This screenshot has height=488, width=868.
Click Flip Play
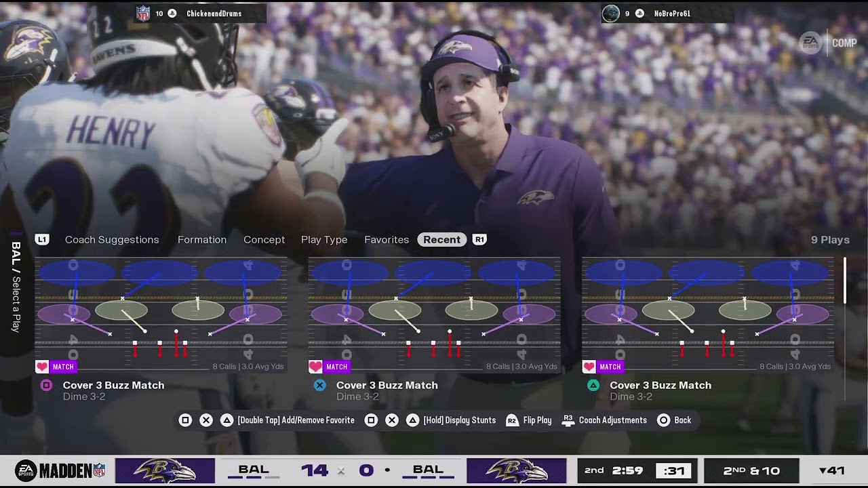[537, 420]
